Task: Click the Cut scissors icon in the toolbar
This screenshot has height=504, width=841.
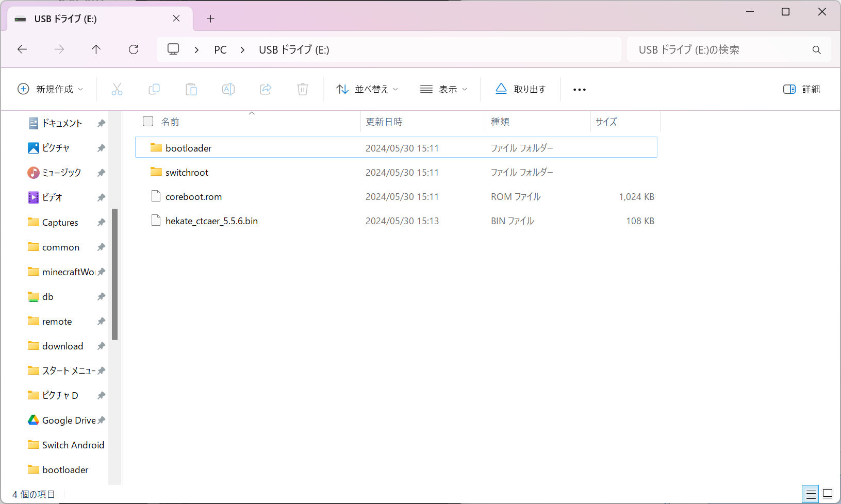Action: click(117, 89)
